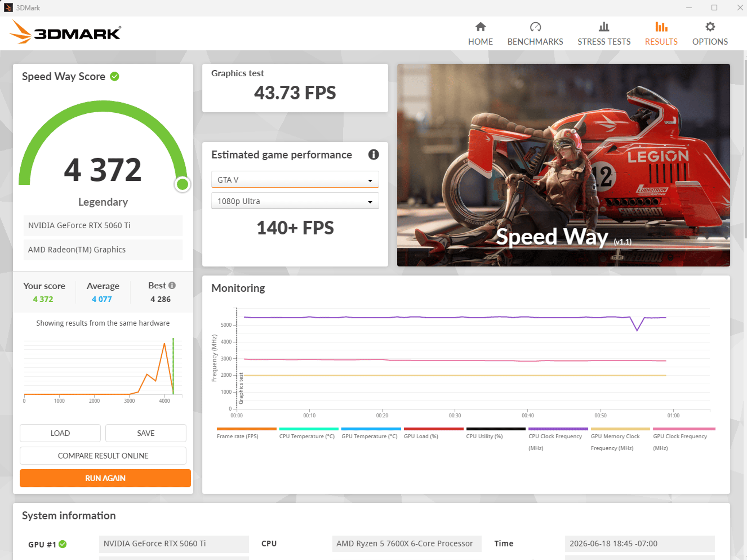
Task: Open the Stress Tests chart icon
Action: (604, 27)
